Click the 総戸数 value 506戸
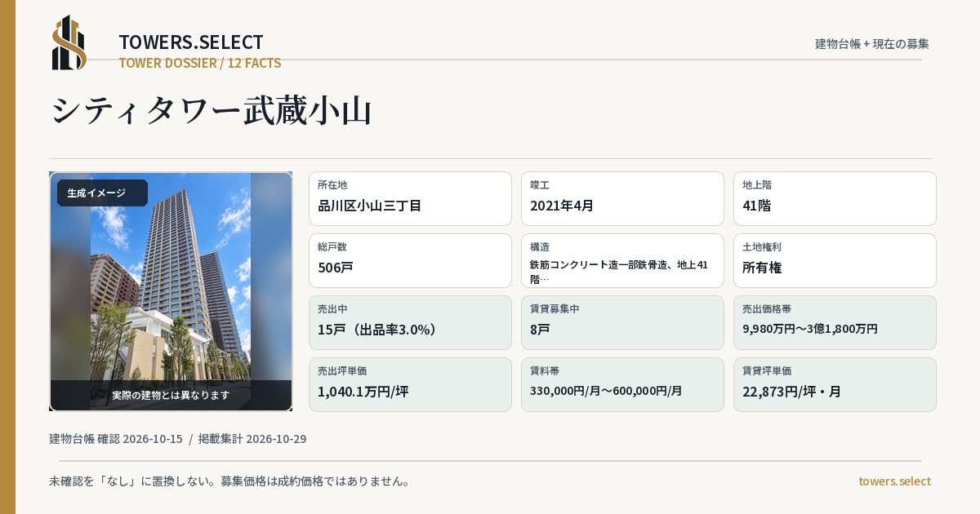This screenshot has width=980, height=514. point(335,268)
